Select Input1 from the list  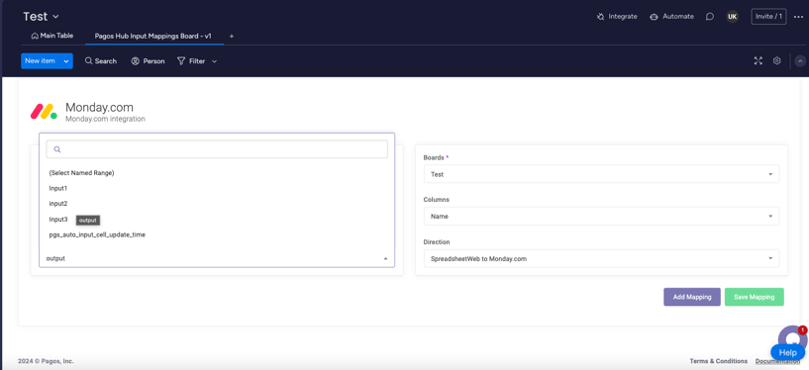click(x=58, y=188)
